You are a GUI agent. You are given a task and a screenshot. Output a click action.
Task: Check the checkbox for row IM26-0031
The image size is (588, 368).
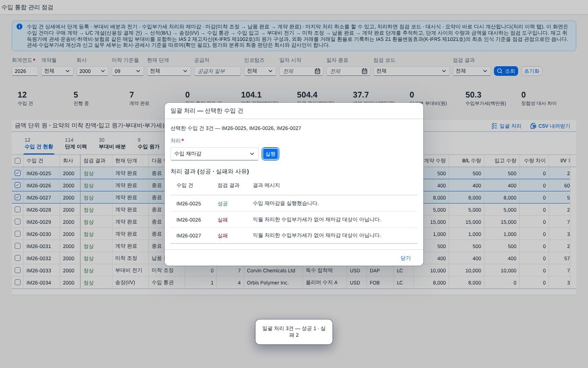click(18, 246)
